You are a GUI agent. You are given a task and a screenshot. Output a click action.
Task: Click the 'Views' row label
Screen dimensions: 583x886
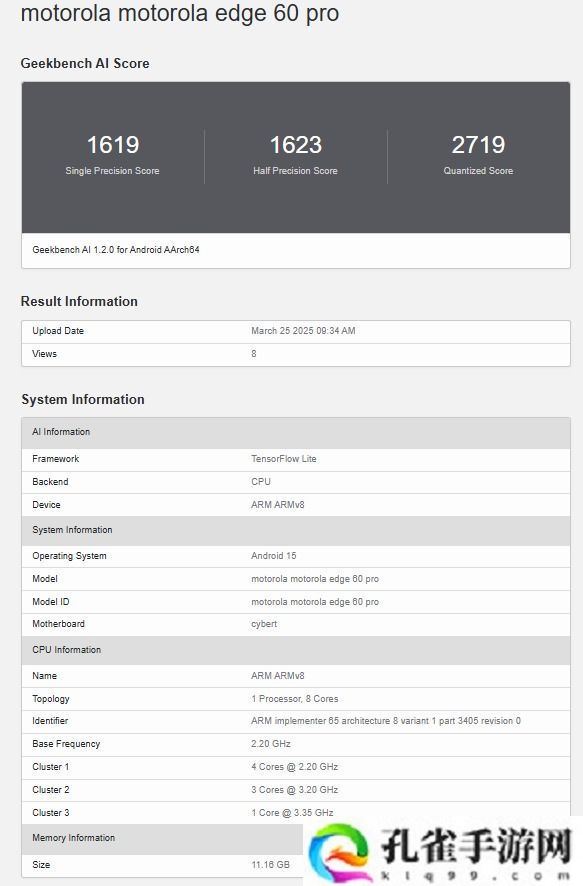coord(45,354)
